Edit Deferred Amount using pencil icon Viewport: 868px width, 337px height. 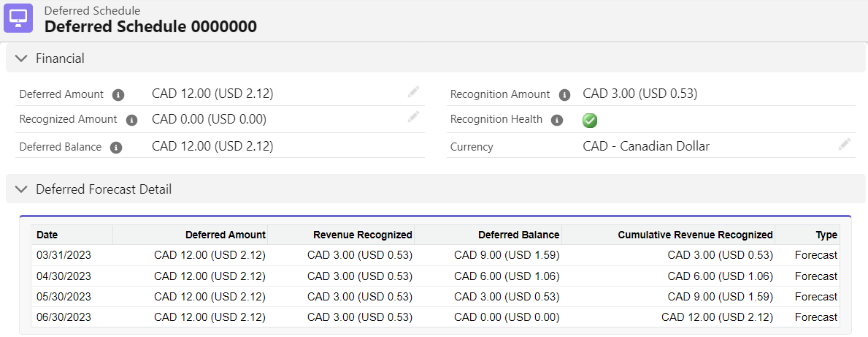(x=414, y=92)
